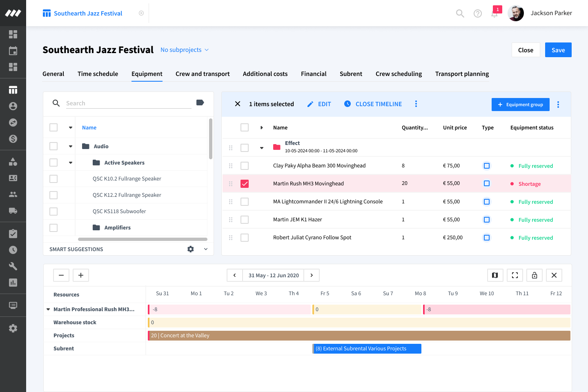Open the wrench maintenance icon in sidebar
The image size is (588, 392).
tap(13, 266)
